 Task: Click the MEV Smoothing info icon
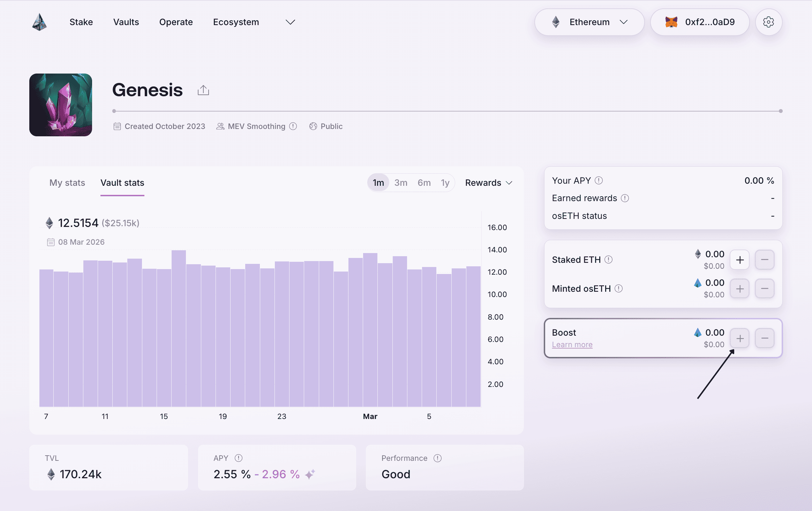click(x=293, y=126)
